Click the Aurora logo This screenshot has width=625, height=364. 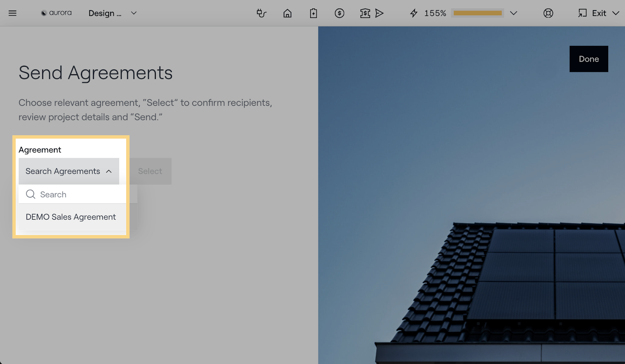(x=56, y=13)
